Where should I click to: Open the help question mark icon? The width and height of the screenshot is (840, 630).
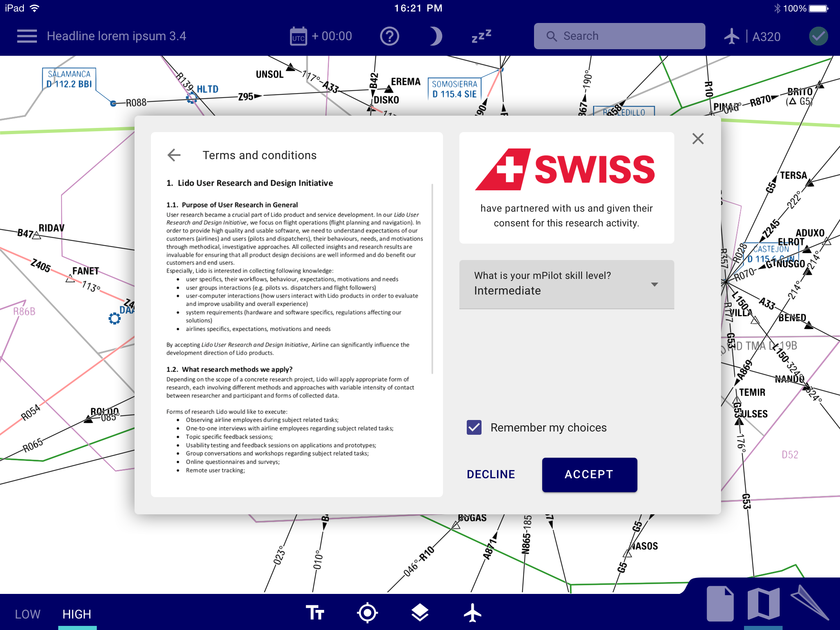389,37
